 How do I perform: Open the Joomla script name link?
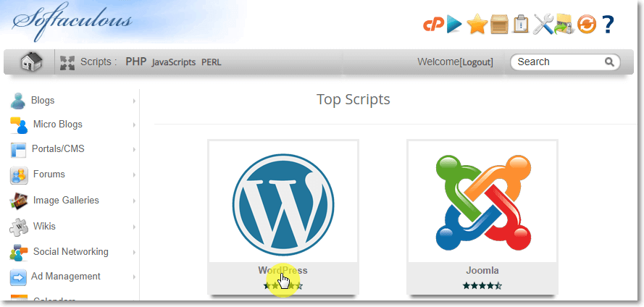tap(482, 271)
